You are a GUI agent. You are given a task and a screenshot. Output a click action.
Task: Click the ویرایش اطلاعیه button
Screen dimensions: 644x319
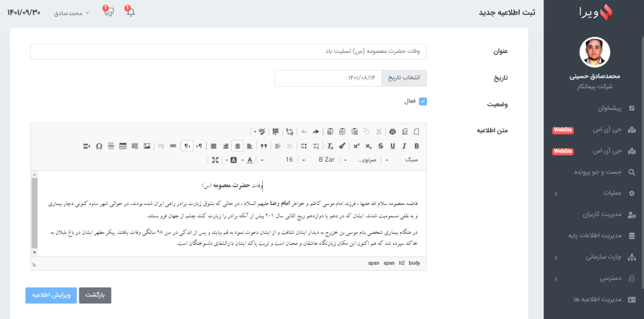[51, 295]
